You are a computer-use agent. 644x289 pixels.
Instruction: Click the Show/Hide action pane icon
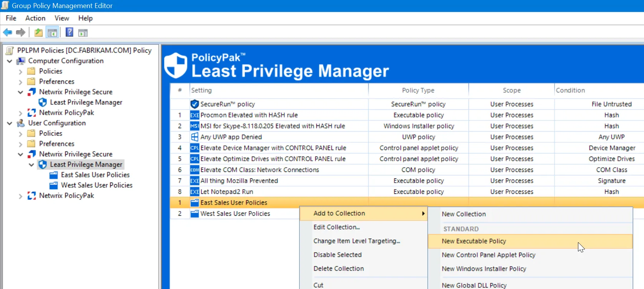[x=83, y=33]
